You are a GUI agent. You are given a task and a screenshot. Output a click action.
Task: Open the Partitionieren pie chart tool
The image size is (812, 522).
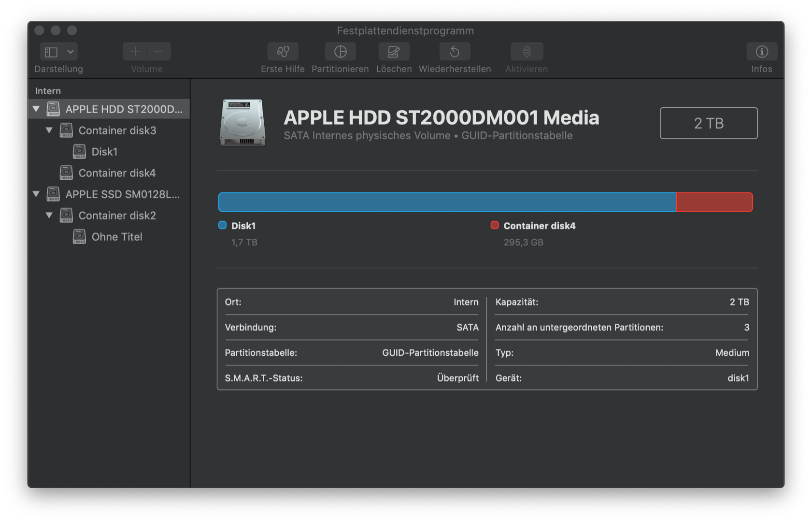pyautogui.click(x=340, y=52)
